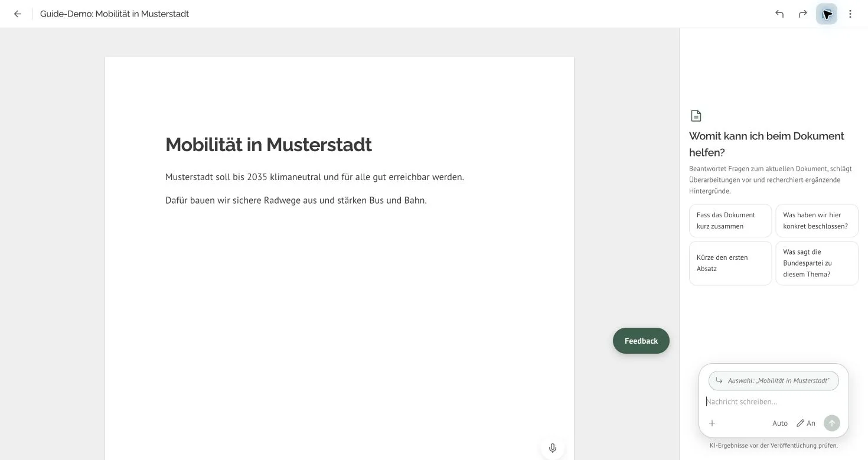Open the Feedback button
Screen dimensions: 868x460
click(x=641, y=341)
